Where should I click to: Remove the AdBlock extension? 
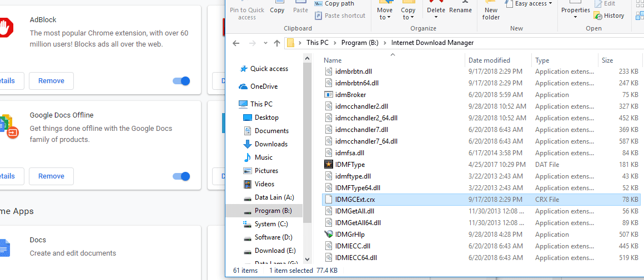51,81
